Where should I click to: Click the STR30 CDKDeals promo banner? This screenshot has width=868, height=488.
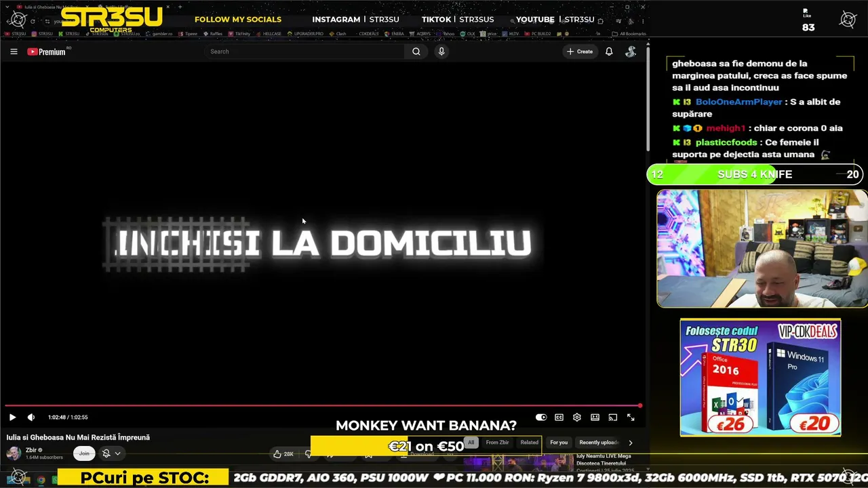tap(760, 378)
